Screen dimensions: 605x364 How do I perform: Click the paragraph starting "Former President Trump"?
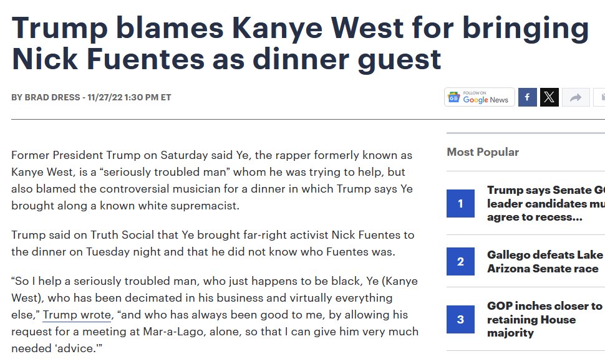tap(212, 180)
